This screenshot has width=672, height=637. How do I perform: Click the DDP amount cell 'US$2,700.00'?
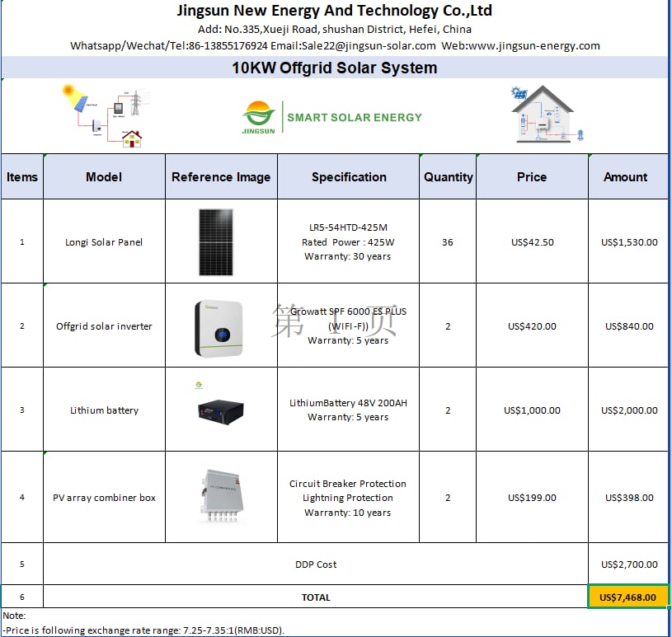pos(627,564)
